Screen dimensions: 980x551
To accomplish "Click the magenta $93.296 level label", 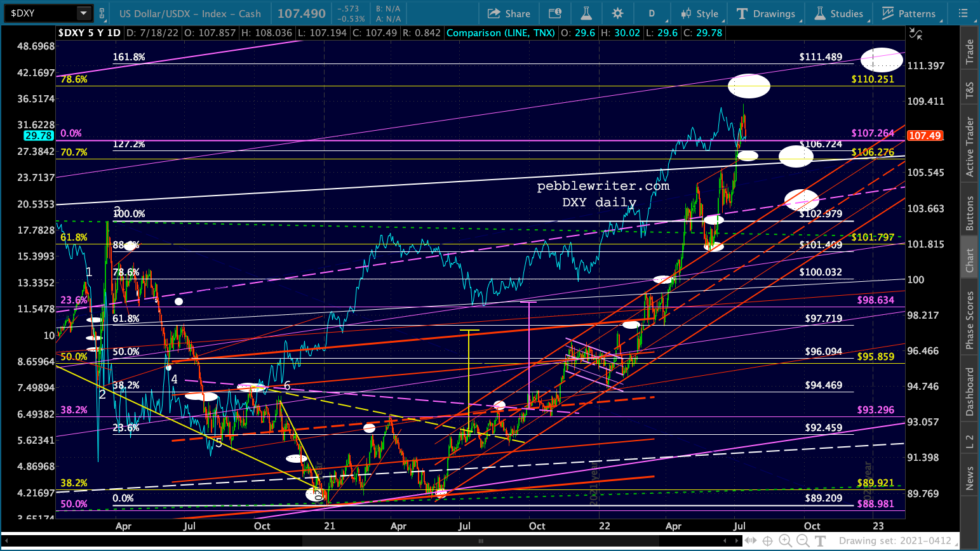I will point(875,410).
